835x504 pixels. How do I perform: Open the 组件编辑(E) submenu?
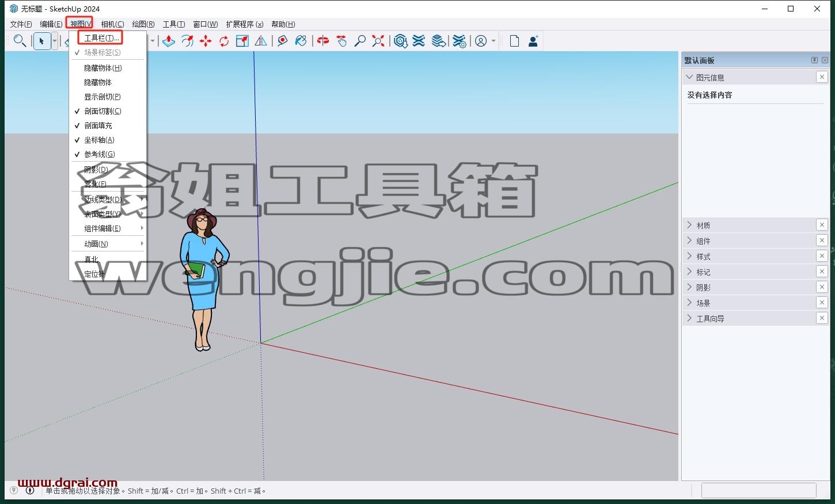tap(108, 228)
